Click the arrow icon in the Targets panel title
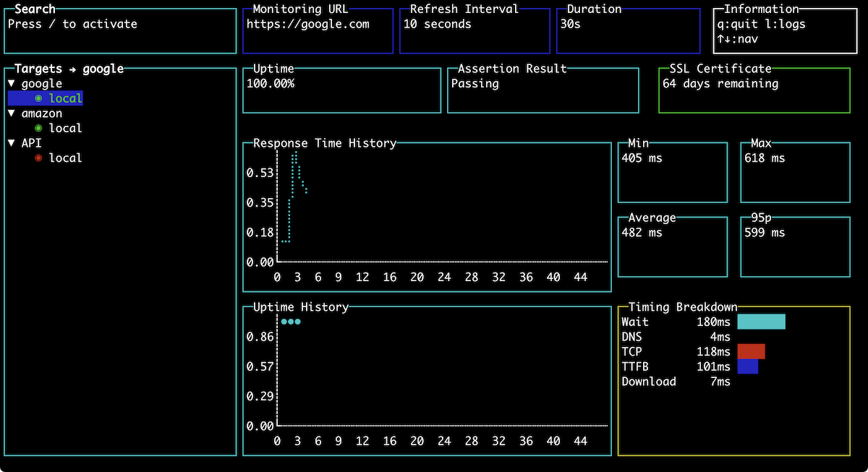The width and height of the screenshot is (868, 472). click(72, 69)
